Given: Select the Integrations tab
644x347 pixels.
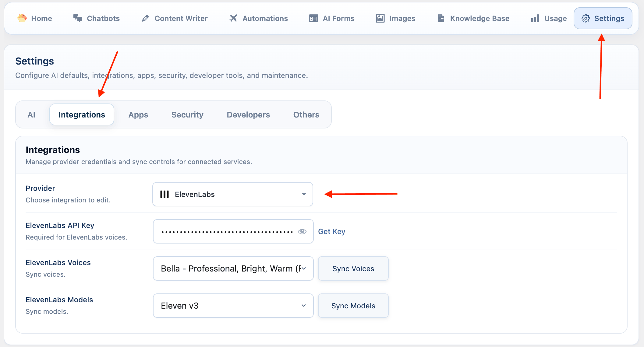Looking at the screenshot, I should [82, 115].
